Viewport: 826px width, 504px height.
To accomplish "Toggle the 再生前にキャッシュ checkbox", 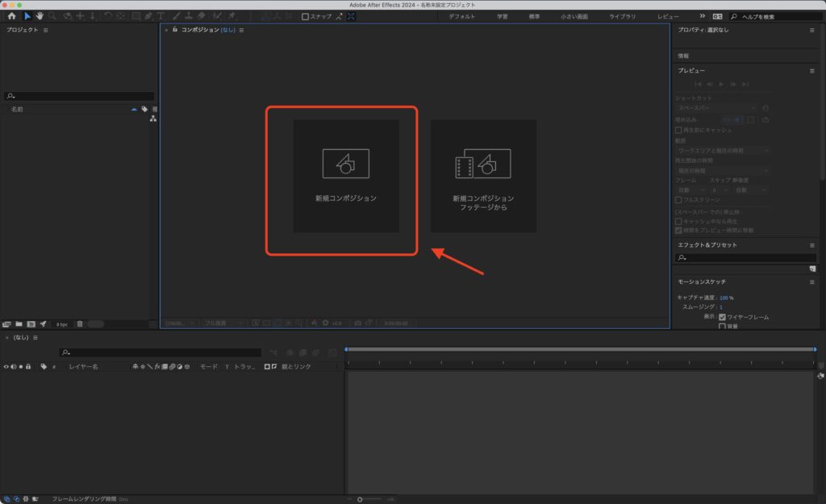I will [678, 130].
